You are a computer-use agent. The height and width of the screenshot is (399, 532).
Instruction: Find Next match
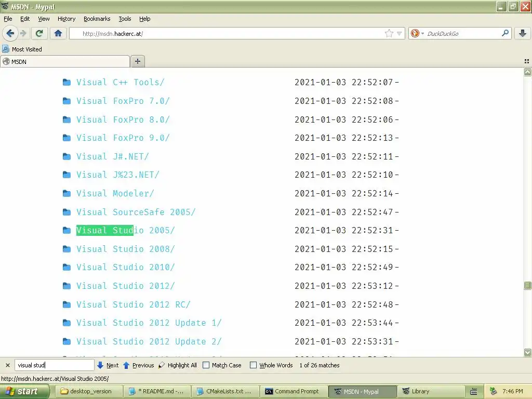108,365
